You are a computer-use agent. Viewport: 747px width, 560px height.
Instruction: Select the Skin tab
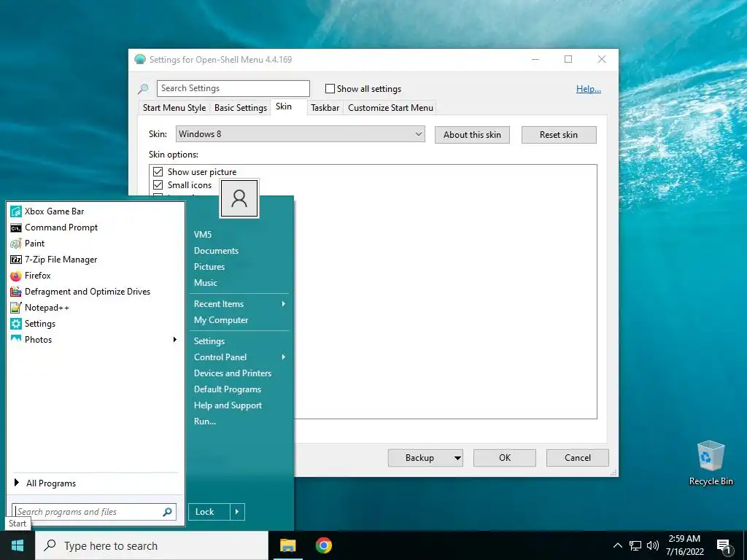click(x=284, y=106)
